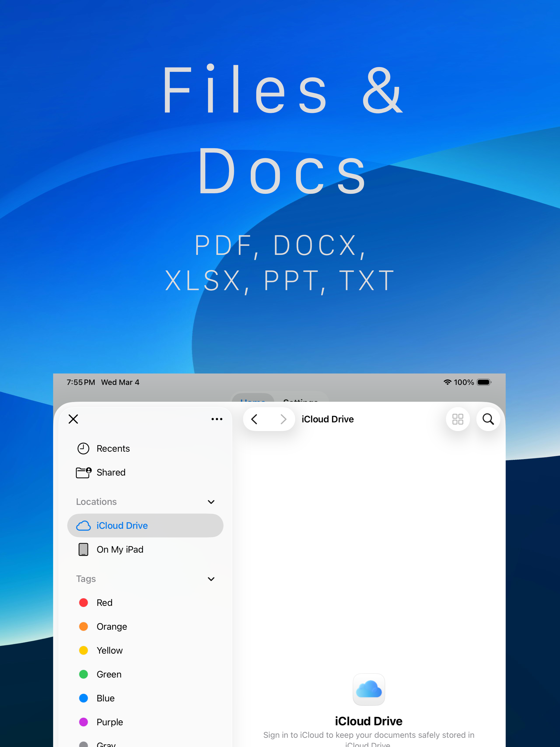Collapse the Locations section chevron
Screen dimensions: 560x747
coord(211,502)
